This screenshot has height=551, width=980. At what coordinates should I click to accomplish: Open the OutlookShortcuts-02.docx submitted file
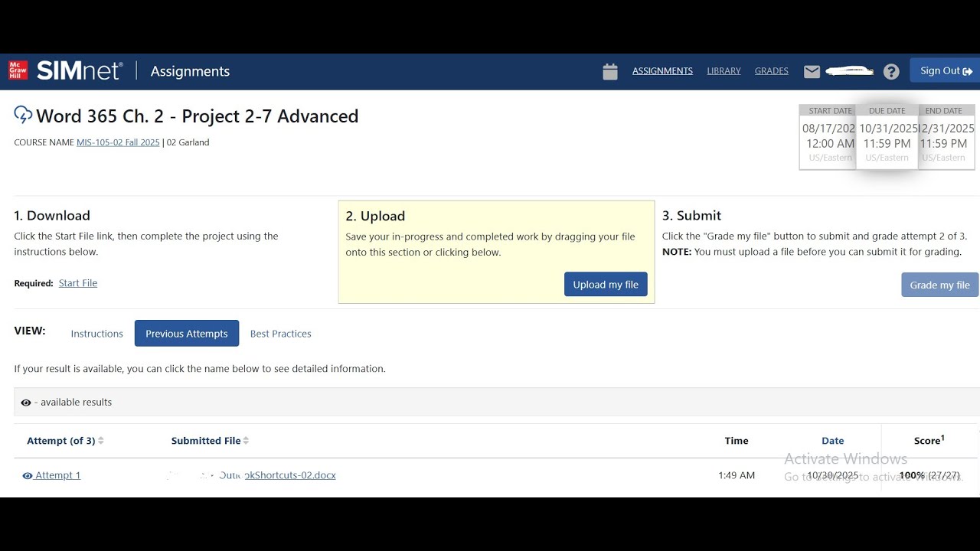click(x=277, y=475)
